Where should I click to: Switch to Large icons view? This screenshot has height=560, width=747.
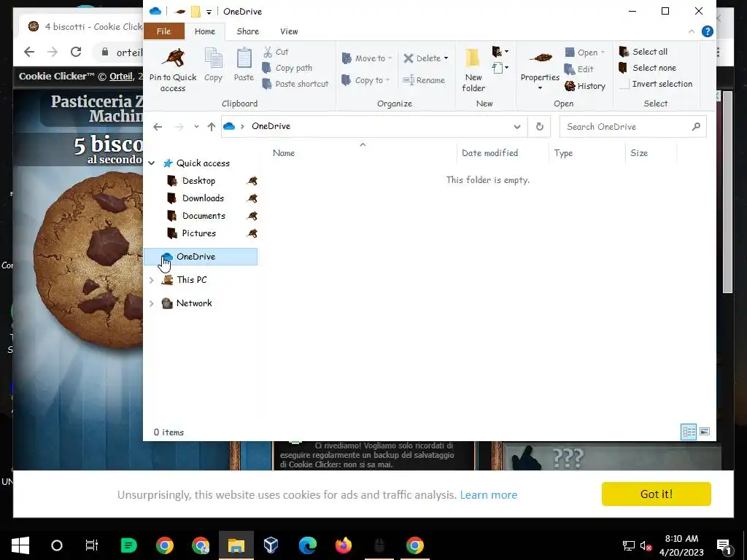pos(705,432)
